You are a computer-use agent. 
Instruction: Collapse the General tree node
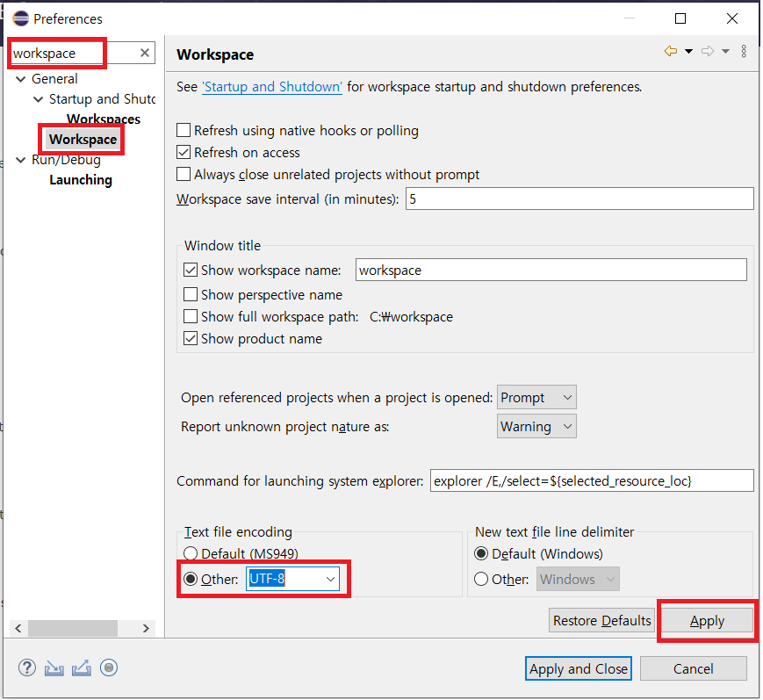pos(21,79)
